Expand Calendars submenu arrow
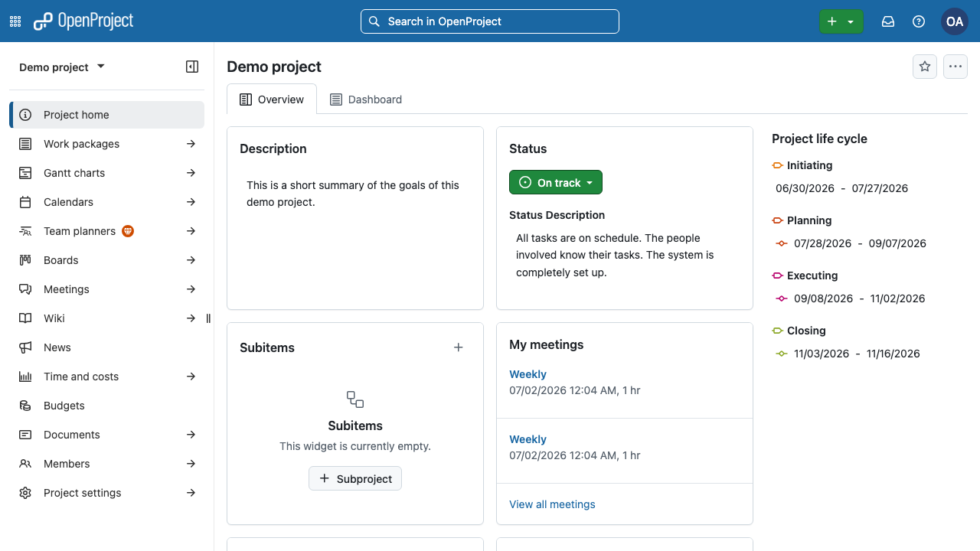 191,202
